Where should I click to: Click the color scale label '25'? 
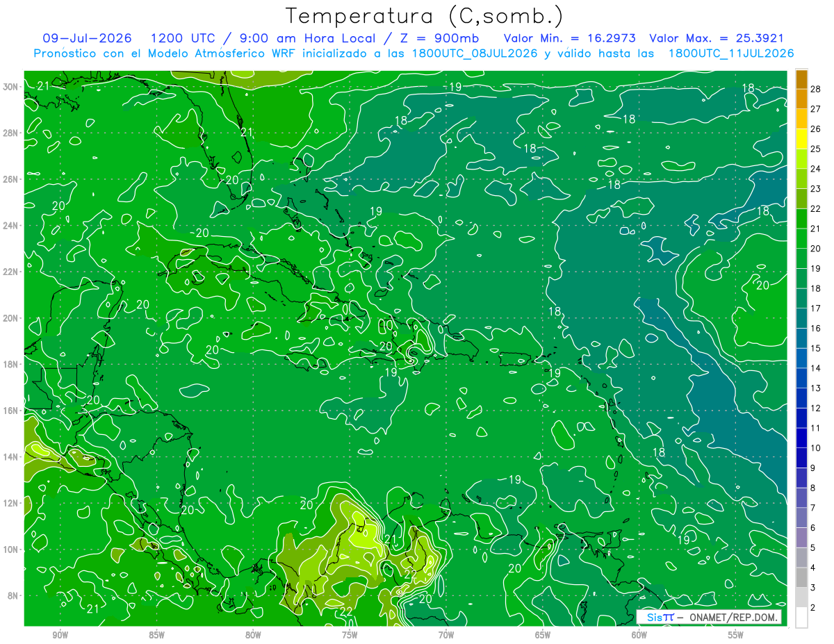815,149
